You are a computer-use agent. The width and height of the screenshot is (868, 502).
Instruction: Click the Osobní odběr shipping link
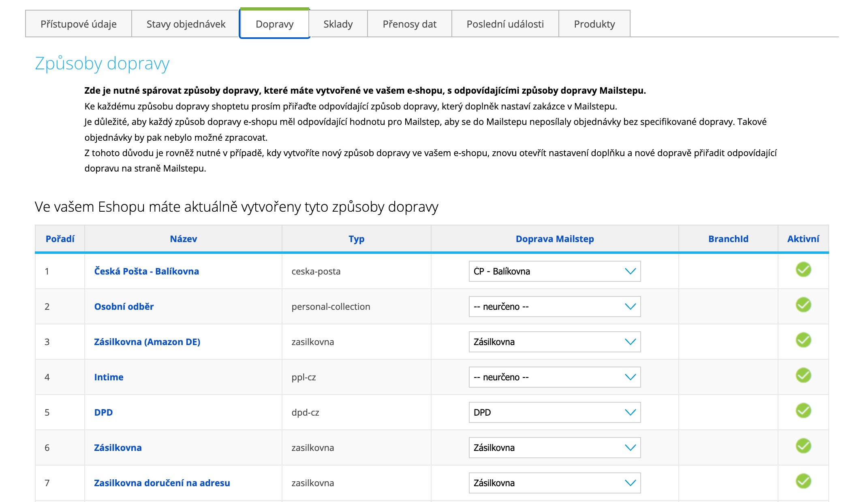(124, 307)
